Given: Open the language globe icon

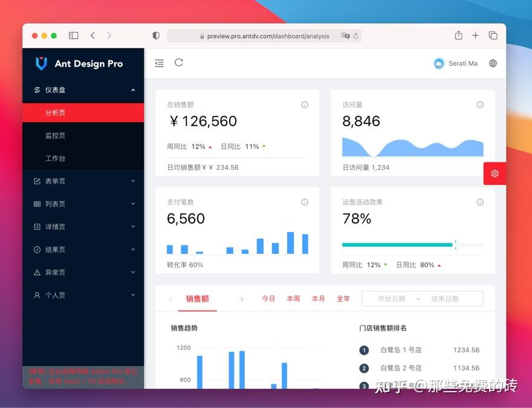Looking at the screenshot, I should click(493, 63).
